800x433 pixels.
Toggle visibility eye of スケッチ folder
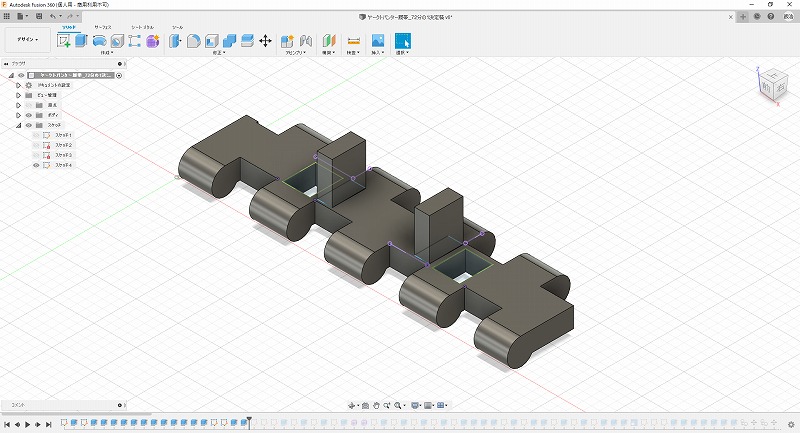pos(28,125)
